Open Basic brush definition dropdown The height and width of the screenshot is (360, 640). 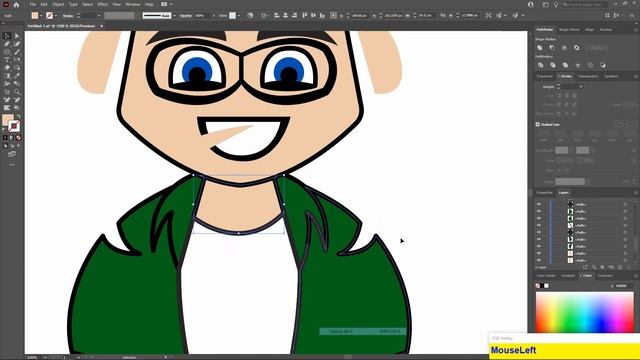174,16
